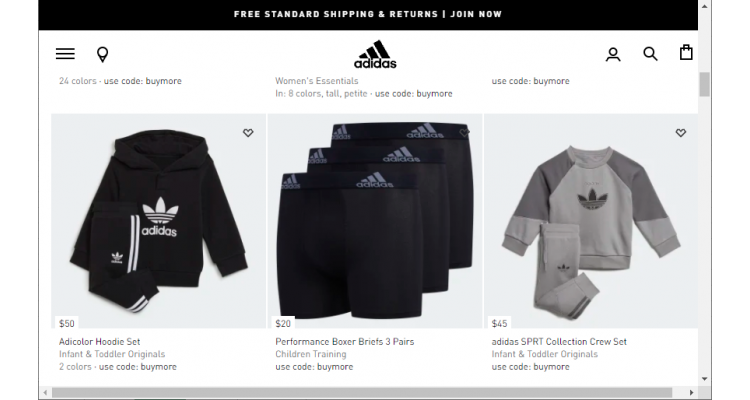View the shopping bag icon
Image resolution: width=750 pixels, height=400 pixels.
(686, 52)
